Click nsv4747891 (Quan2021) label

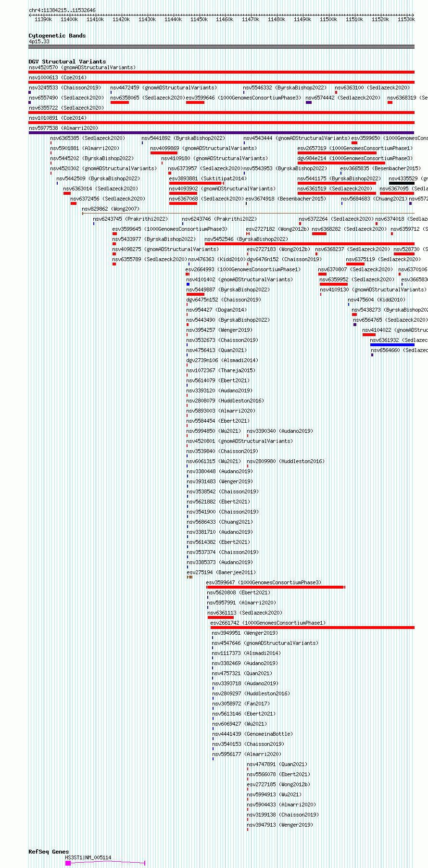pyautogui.click(x=277, y=764)
